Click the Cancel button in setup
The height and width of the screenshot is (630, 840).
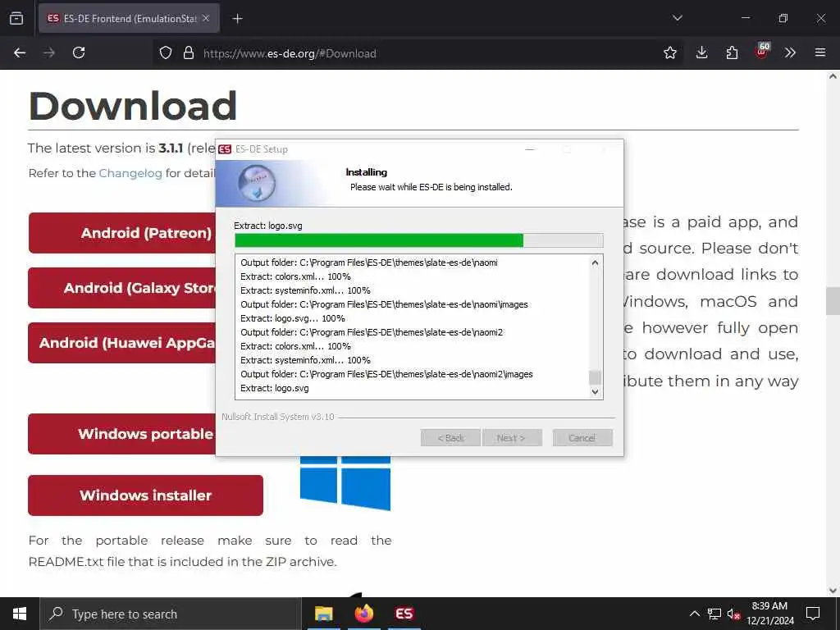582,438
